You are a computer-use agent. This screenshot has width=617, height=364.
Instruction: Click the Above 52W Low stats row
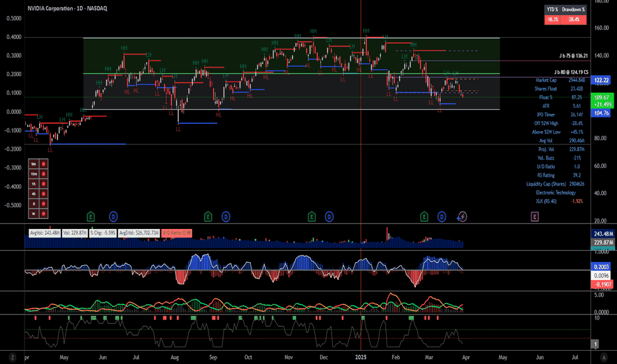(558, 132)
